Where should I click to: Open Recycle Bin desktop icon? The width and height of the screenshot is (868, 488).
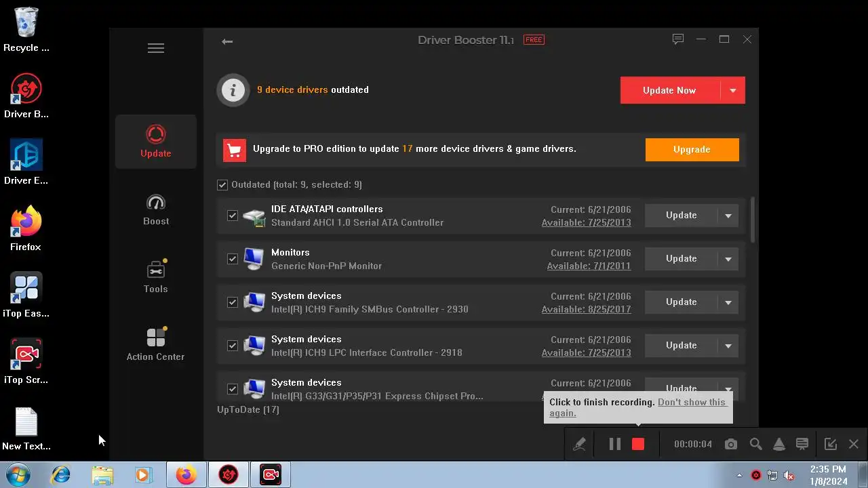(x=26, y=30)
